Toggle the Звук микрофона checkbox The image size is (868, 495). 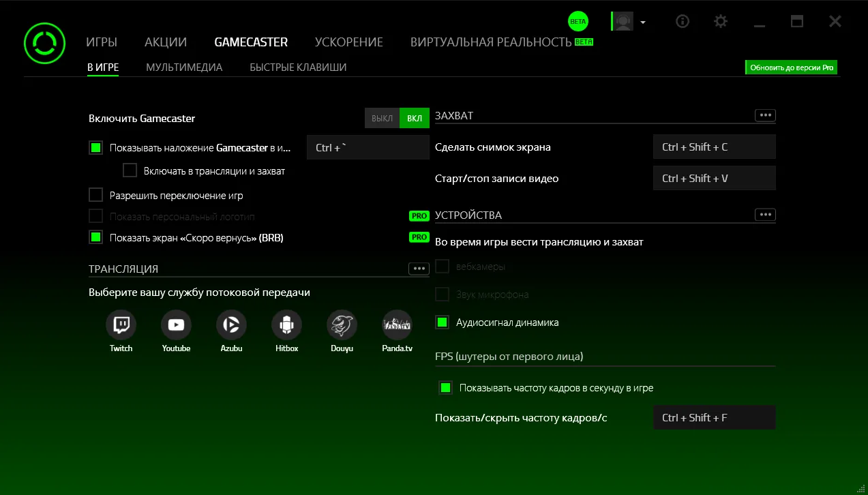point(442,295)
